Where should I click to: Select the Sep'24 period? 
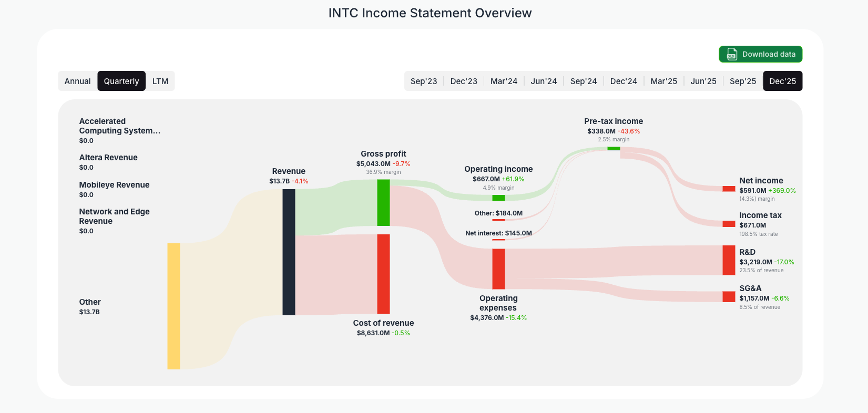(x=584, y=81)
